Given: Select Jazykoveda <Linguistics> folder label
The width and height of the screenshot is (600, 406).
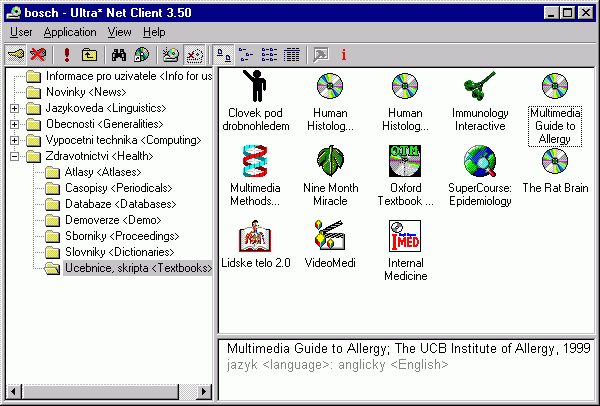Looking at the screenshot, I should (106, 108).
